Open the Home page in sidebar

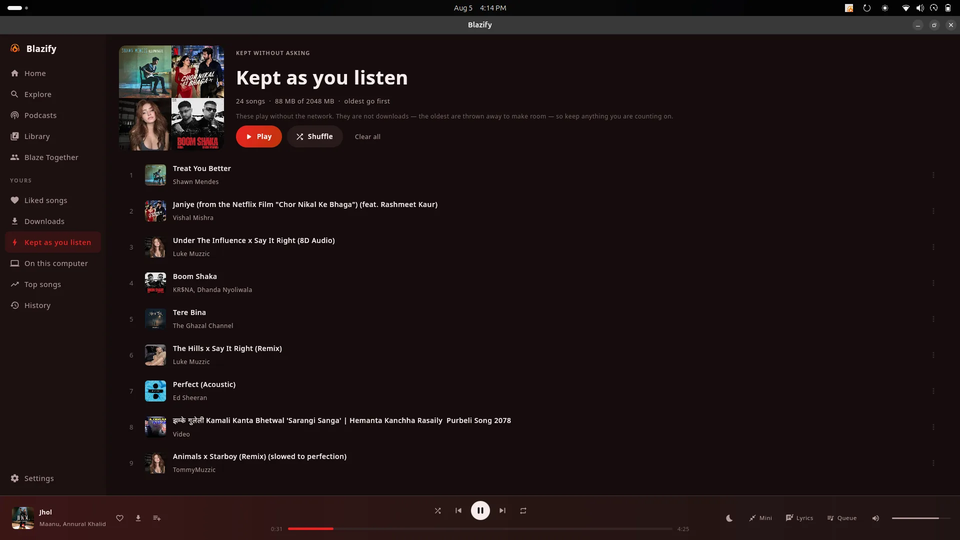[x=53, y=73]
